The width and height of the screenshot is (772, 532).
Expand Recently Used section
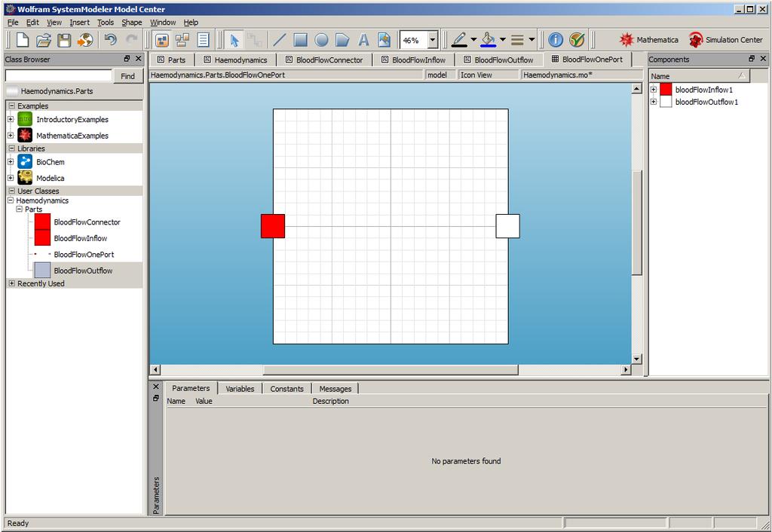11,283
